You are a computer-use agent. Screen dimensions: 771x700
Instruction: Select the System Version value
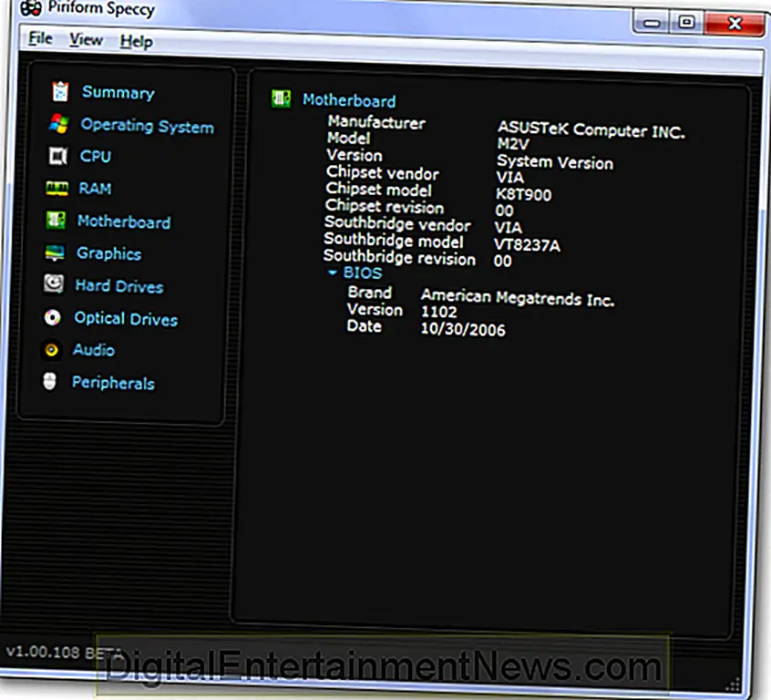[x=555, y=162]
